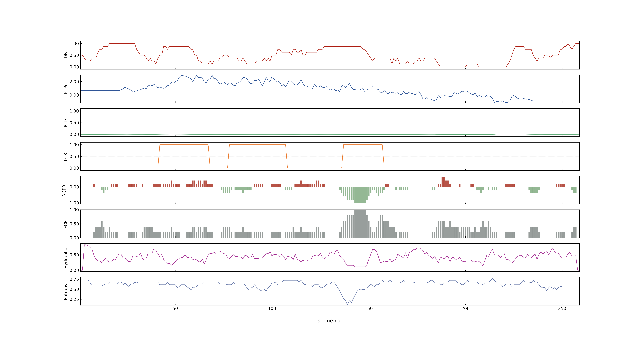The image size is (644, 343).
Task: Click the 1.00 tick of the PLD panel
Action: (x=74, y=111)
